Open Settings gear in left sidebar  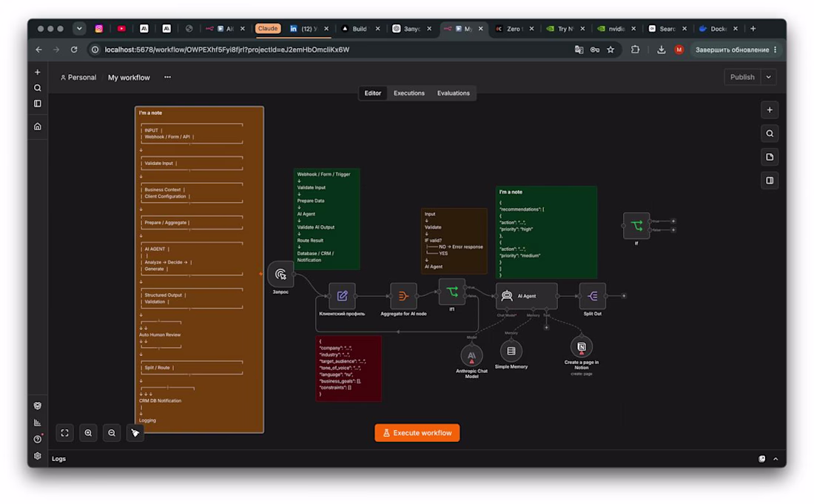(x=38, y=456)
